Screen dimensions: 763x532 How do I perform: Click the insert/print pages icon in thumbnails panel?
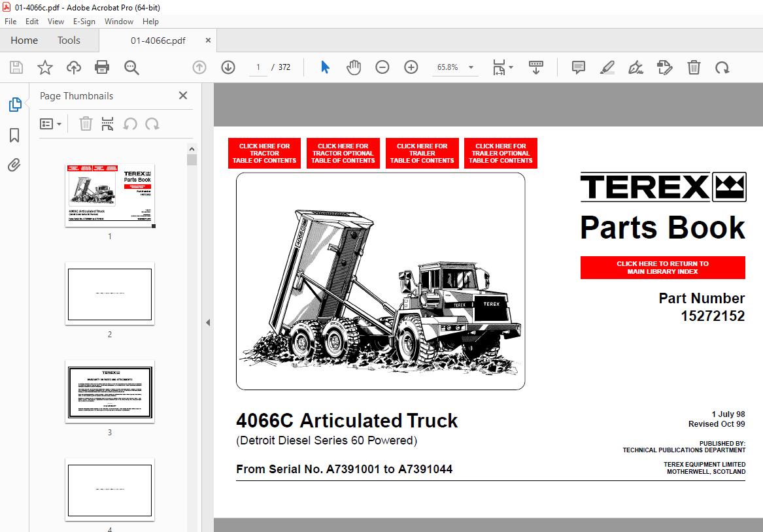pyautogui.click(x=107, y=124)
